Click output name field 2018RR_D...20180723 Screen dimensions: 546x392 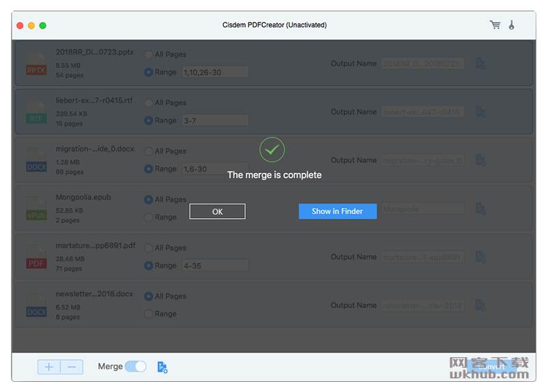(422, 63)
